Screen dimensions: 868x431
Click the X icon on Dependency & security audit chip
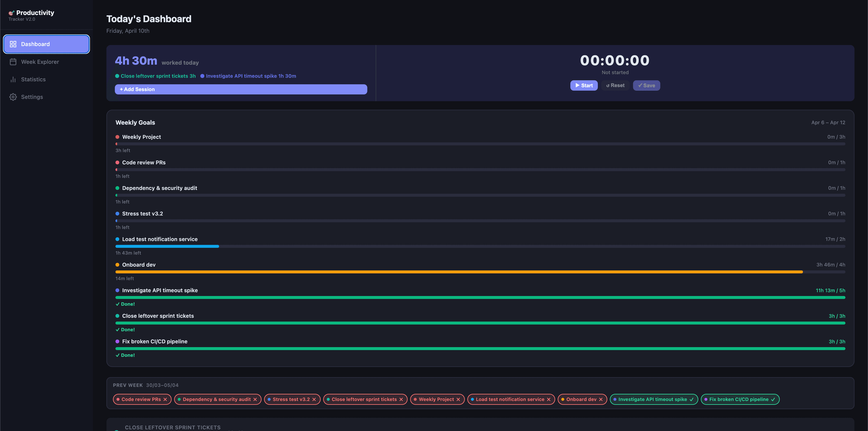coord(255,399)
